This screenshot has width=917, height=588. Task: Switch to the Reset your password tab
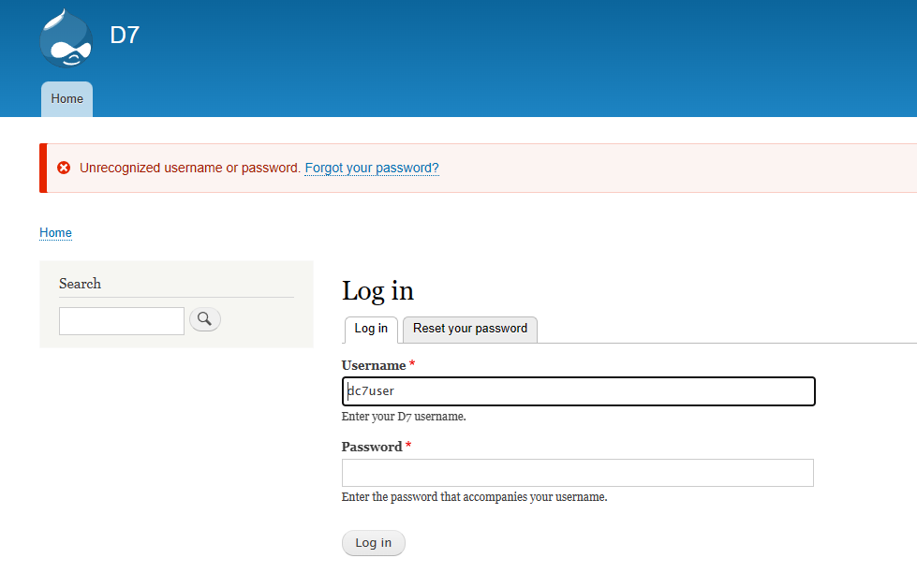click(x=469, y=329)
